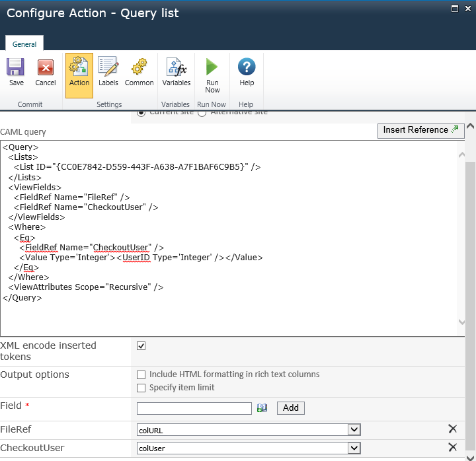
Task: Expand the FileRef colURL dropdown
Action: click(x=354, y=430)
